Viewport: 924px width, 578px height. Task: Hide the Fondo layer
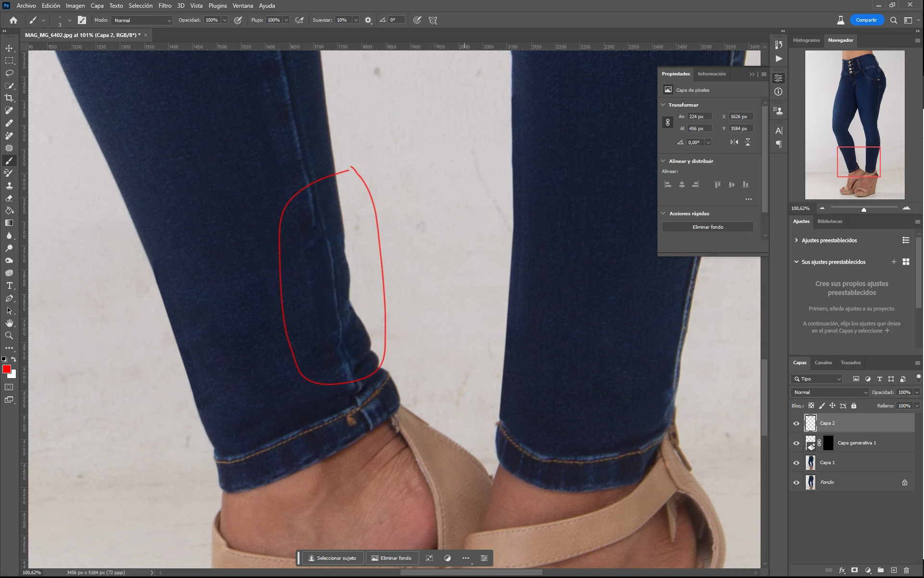[x=796, y=482]
